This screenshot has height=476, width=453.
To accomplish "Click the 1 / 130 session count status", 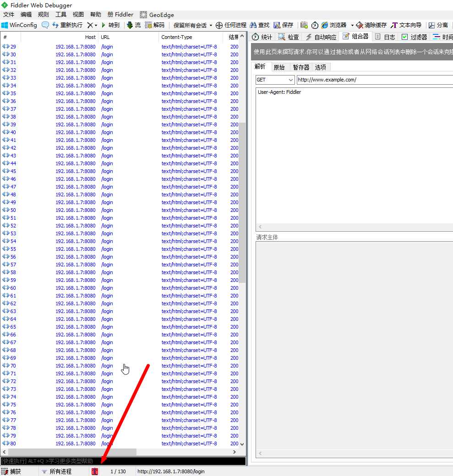I will [x=118, y=471].
